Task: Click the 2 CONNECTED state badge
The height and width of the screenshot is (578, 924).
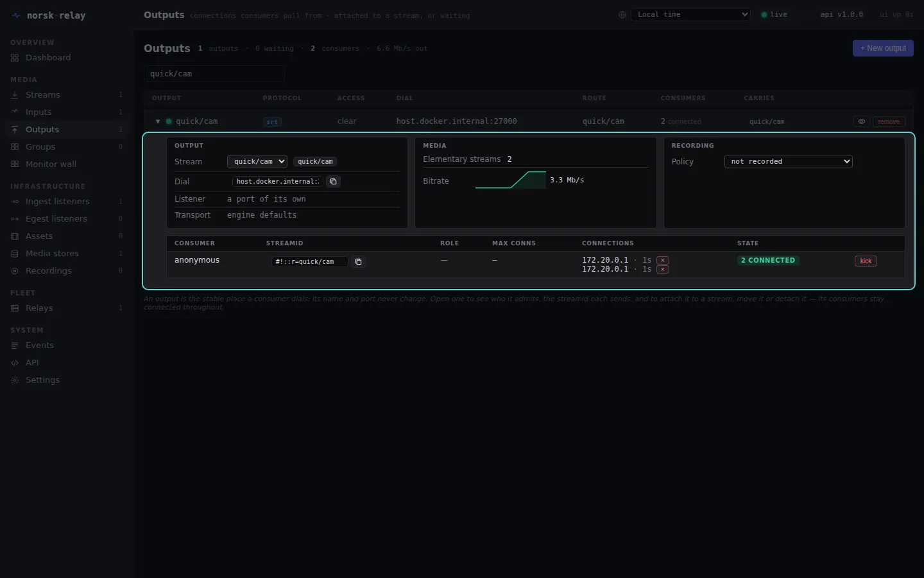Action: coord(768,261)
